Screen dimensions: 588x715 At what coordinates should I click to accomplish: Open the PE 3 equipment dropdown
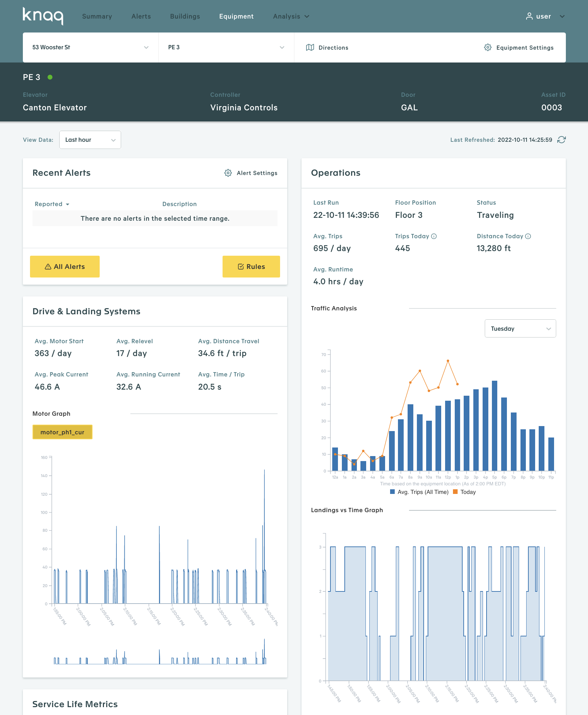pos(226,47)
